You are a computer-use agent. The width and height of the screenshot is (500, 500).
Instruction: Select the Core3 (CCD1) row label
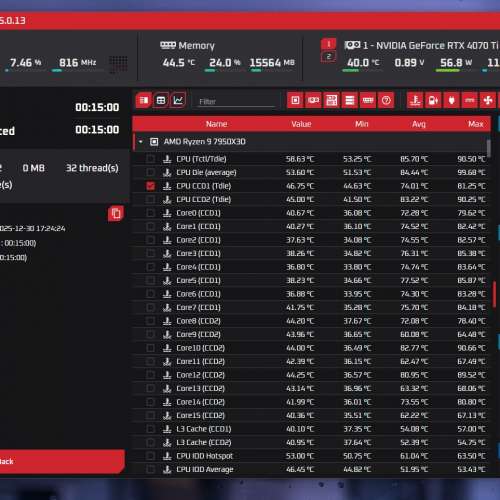point(199,253)
